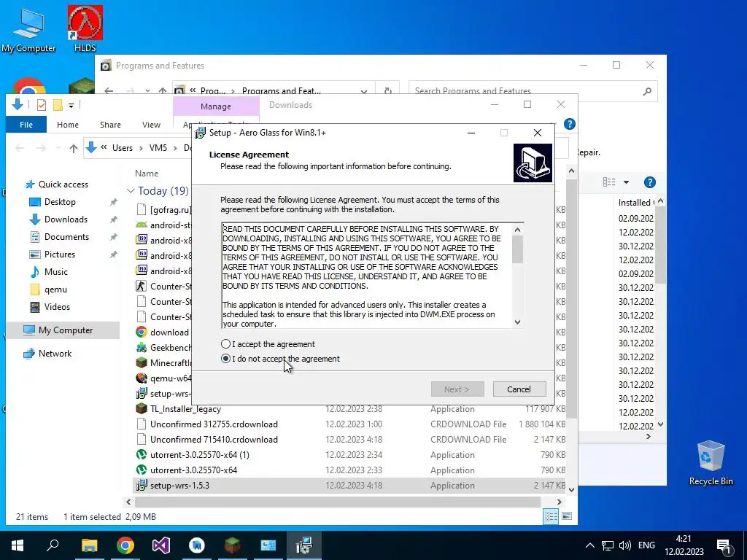Click Search Programs and Features field
This screenshot has width=747, height=560.
(533, 90)
